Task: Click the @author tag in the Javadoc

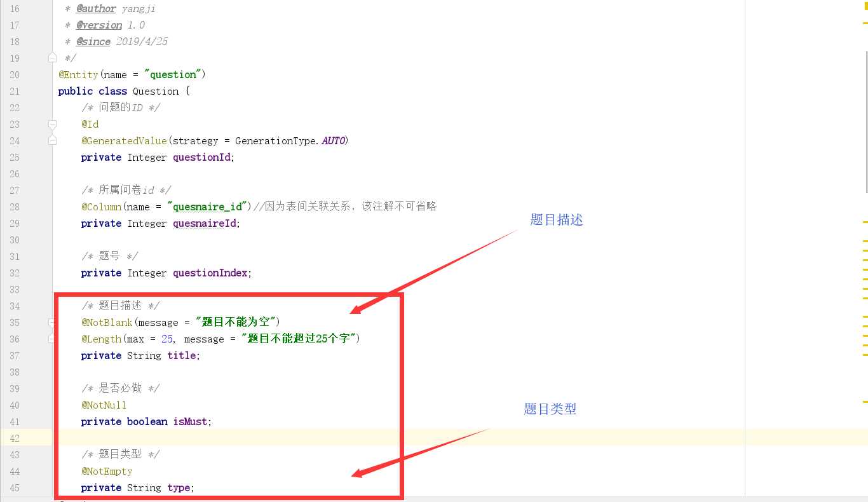Action: pyautogui.click(x=96, y=8)
